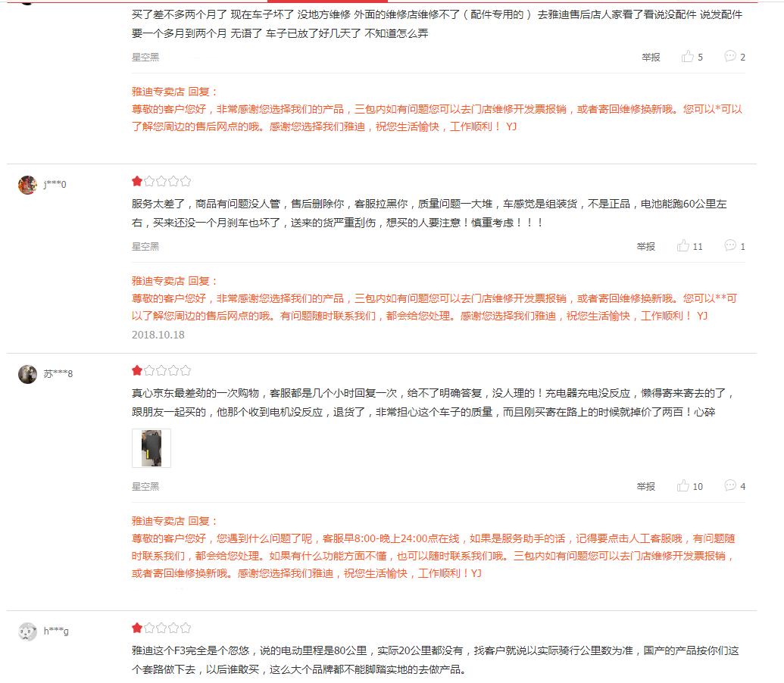The width and height of the screenshot is (784, 683).
Task: Click 举报 on 苏***8's review
Action: tap(645, 486)
